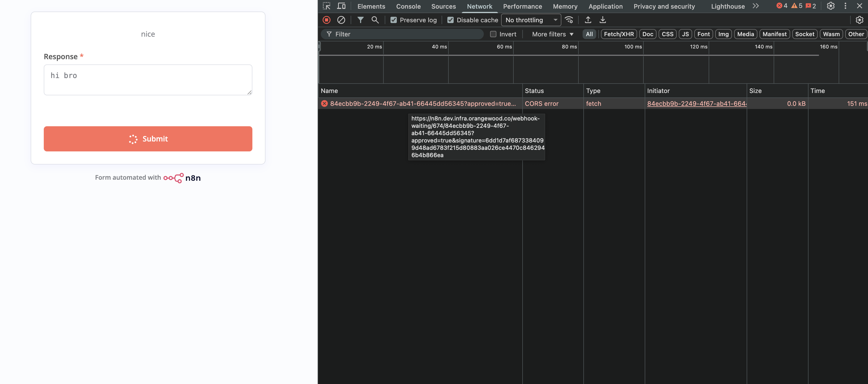Toggle the filter funnel icon
Image resolution: width=868 pixels, height=384 pixels.
coord(360,20)
